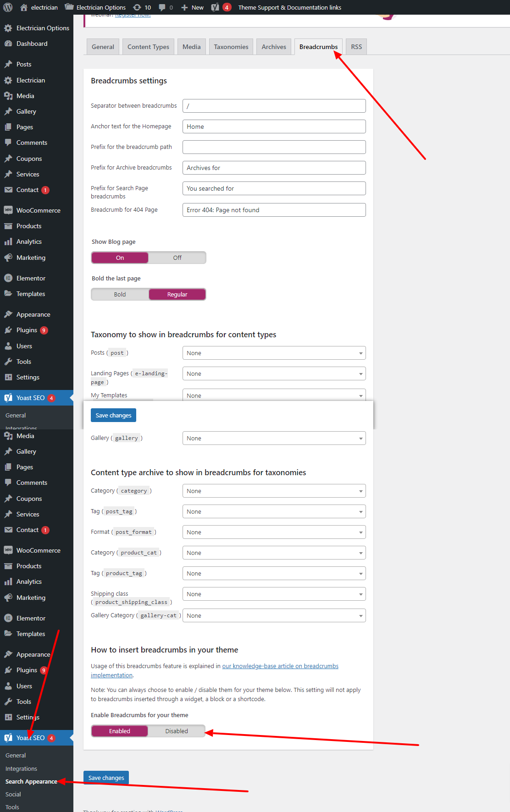Open the Gallery (gallery) taxonomy dropdown
Viewport: 510px width, 812px height.
point(274,439)
